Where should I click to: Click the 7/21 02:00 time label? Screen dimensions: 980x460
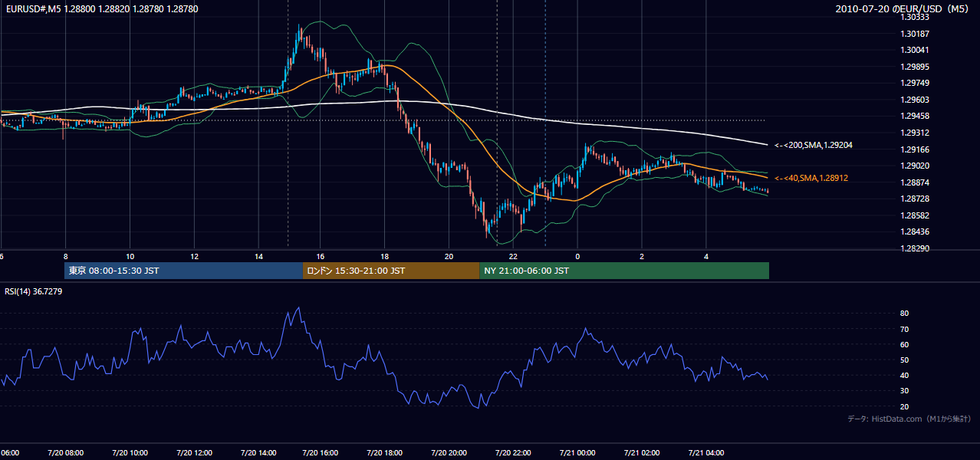pyautogui.click(x=642, y=453)
